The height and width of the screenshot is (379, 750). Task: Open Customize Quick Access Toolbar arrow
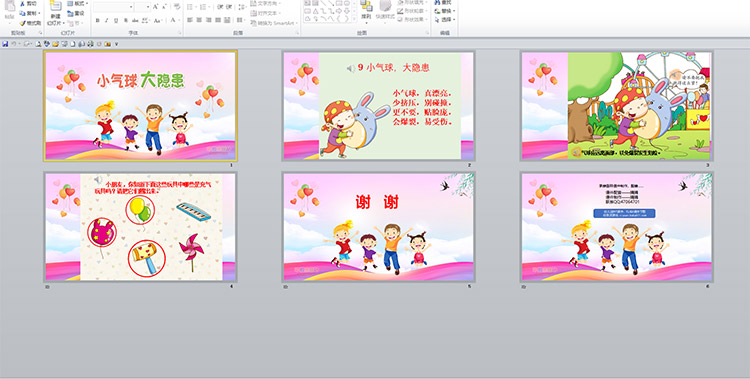[116, 44]
